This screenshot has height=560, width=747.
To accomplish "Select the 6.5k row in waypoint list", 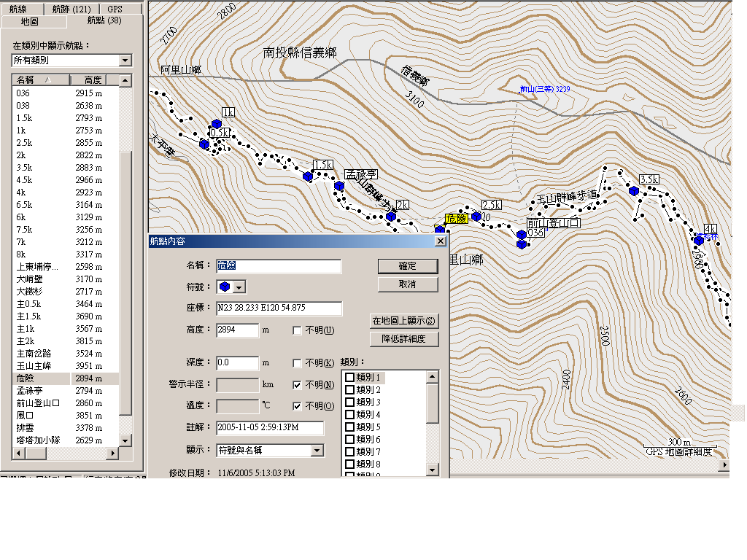I will 66,205.
